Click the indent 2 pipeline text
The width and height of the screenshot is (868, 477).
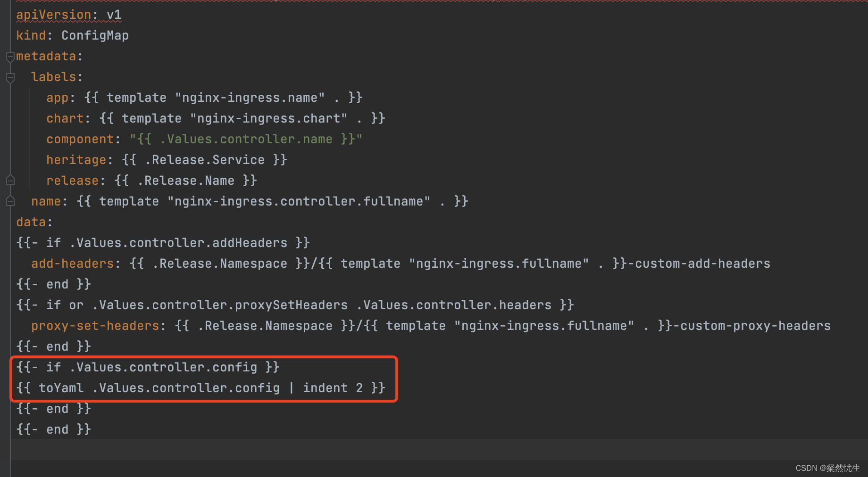pos(333,388)
